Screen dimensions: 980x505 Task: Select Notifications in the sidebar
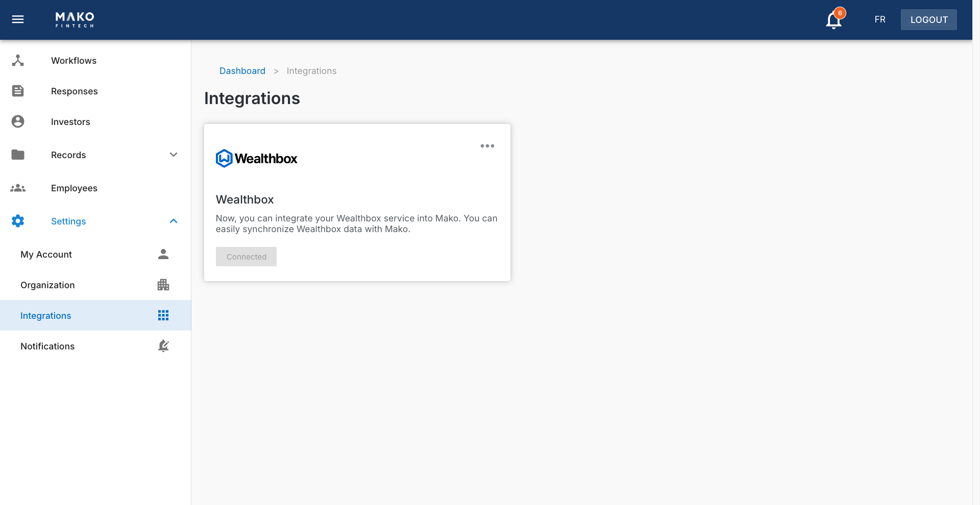click(47, 346)
